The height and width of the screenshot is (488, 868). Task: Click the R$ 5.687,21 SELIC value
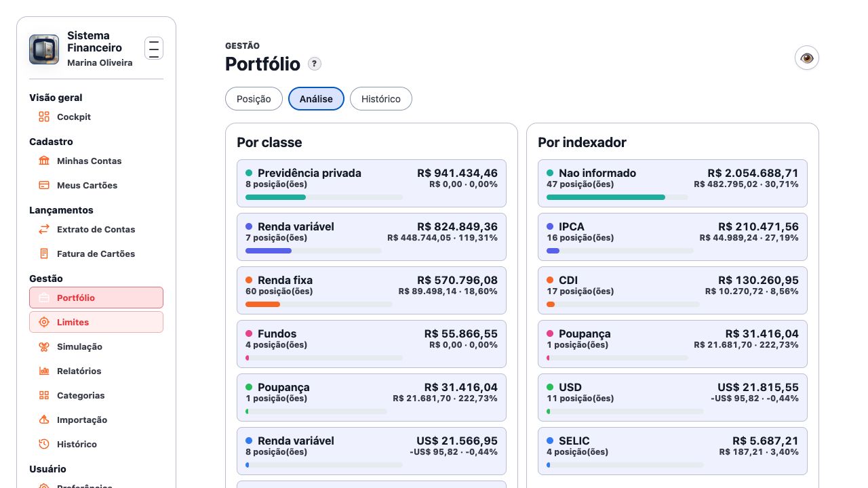pos(766,441)
